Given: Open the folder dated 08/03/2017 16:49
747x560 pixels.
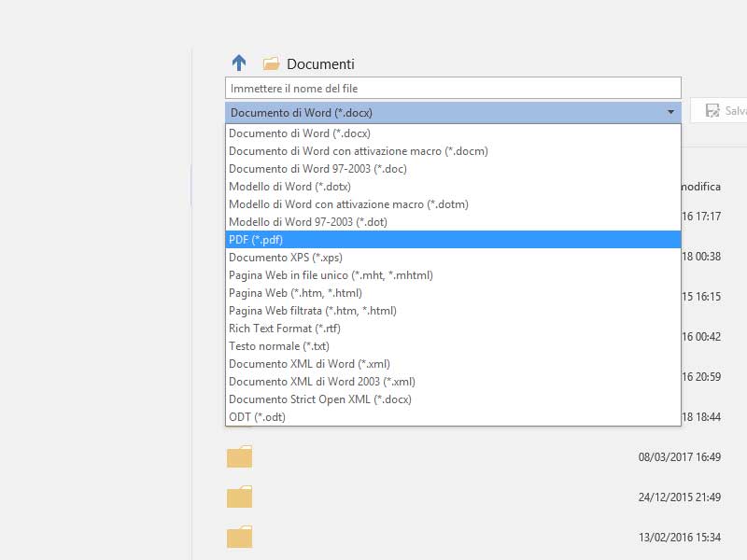Looking at the screenshot, I should click(240, 457).
